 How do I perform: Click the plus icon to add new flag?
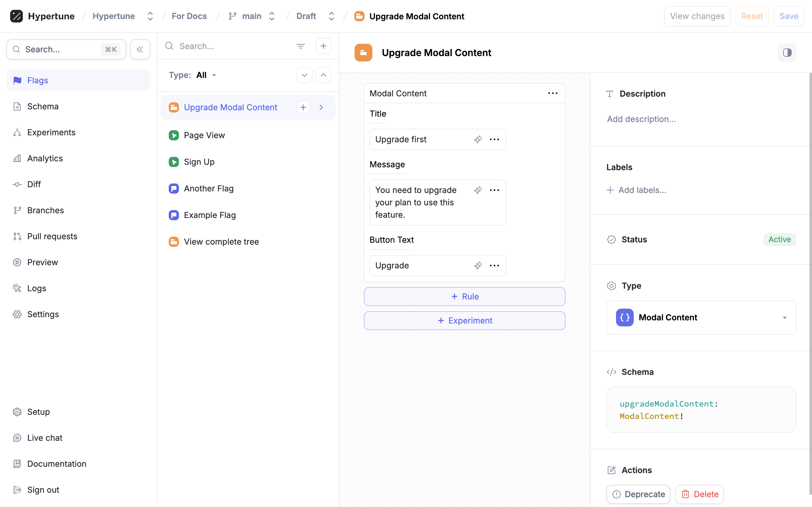point(323,46)
